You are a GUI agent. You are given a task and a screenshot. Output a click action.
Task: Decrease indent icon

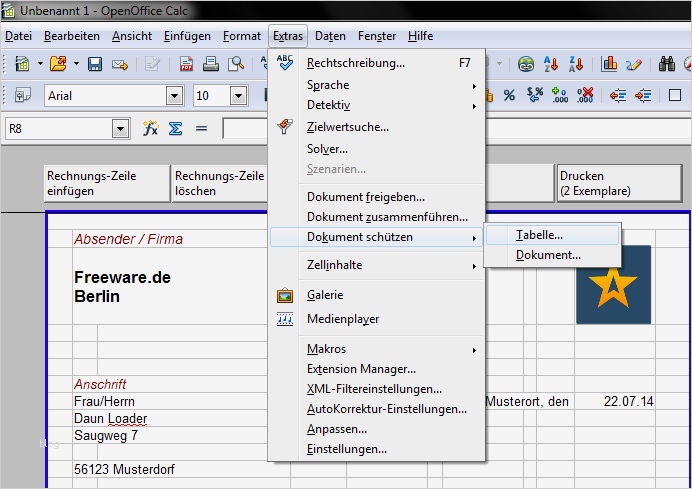pos(618,95)
